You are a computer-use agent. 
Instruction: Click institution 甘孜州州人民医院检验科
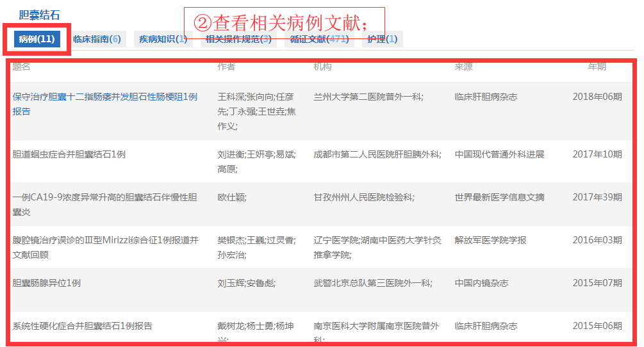(364, 197)
